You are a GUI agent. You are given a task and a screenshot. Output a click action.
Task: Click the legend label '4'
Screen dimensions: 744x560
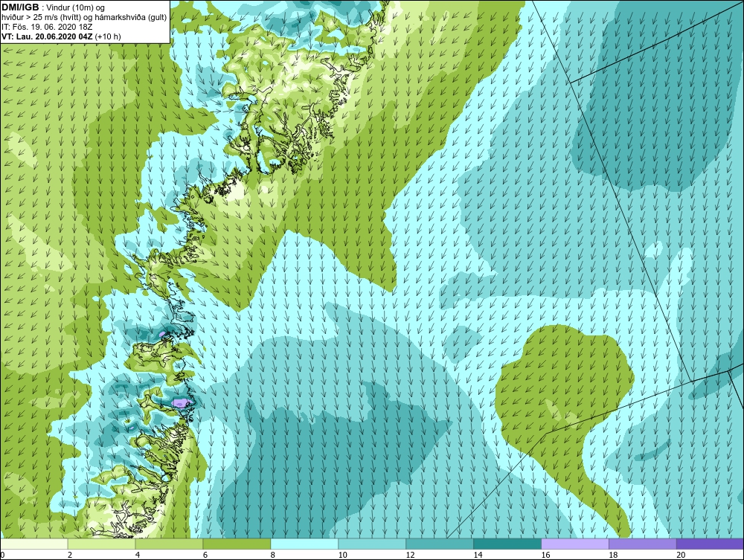coord(138,555)
